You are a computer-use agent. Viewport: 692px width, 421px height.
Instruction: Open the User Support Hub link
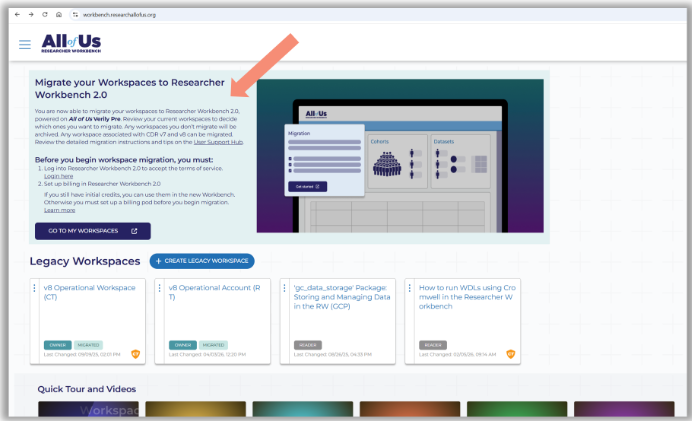pos(218,142)
